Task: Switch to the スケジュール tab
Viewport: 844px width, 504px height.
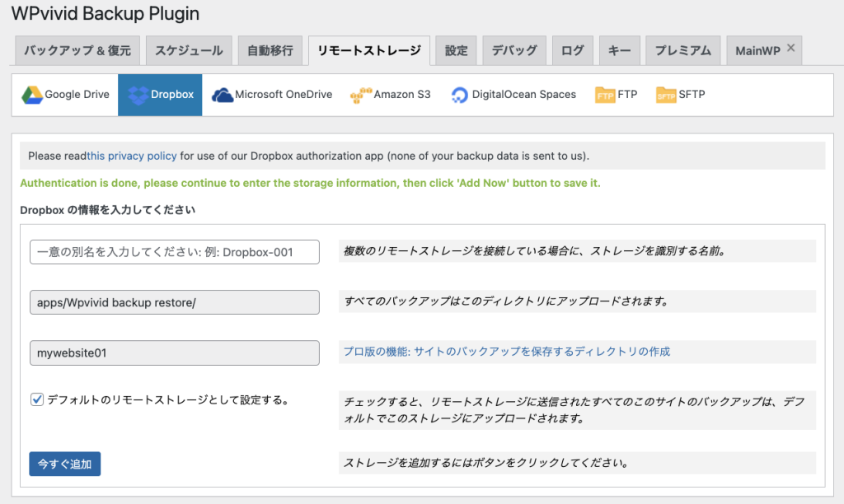Action: 189,51
